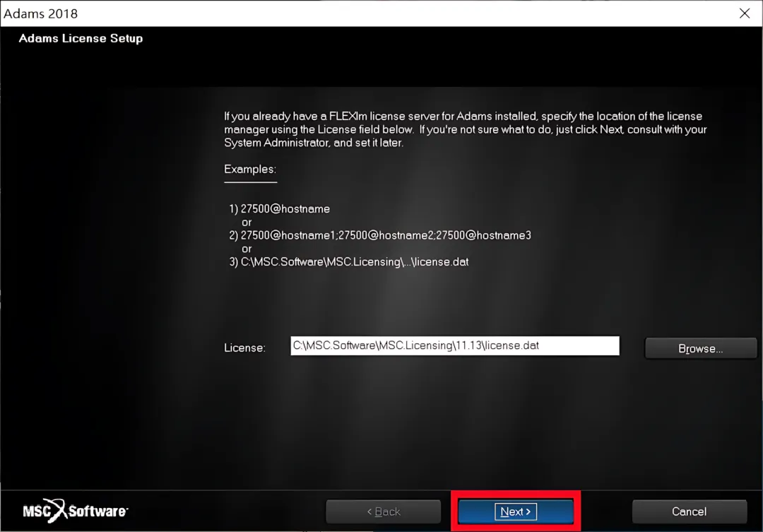Cancel the Adams installation

(x=689, y=512)
